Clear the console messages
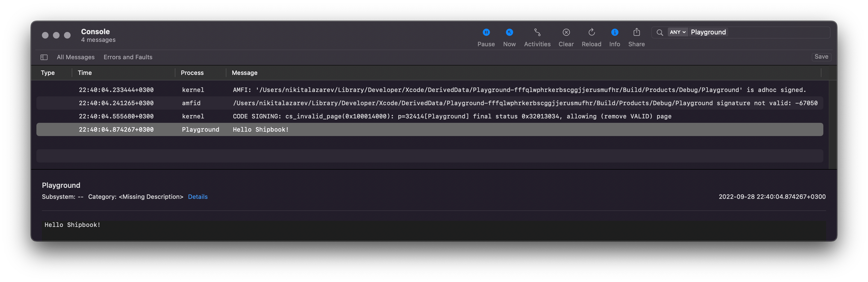868x282 pixels. coord(566,32)
